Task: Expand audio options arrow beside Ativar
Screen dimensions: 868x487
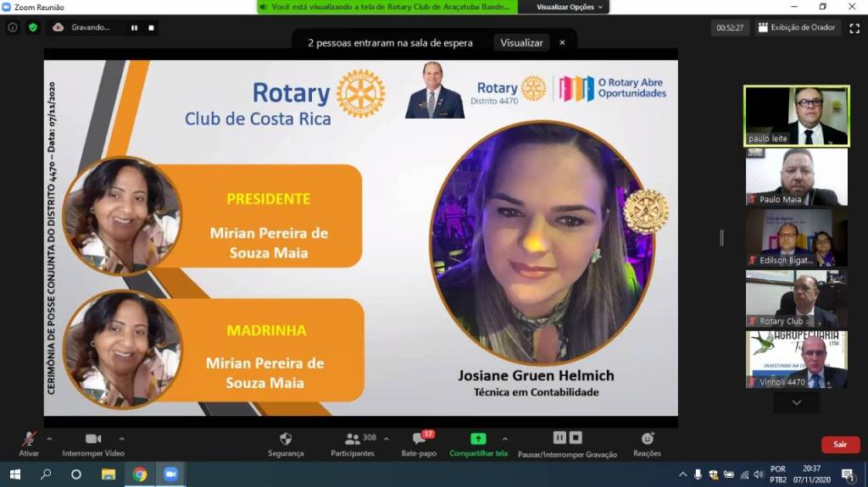Action: [x=49, y=439]
